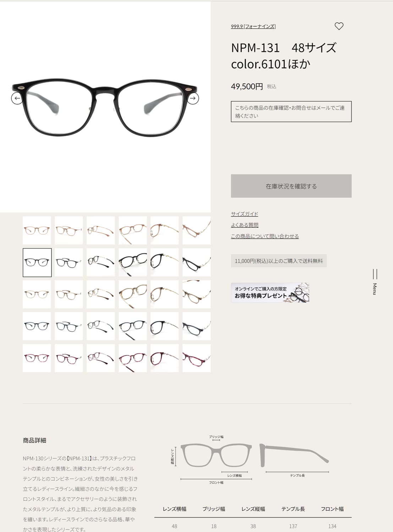Click the 在庫状況を確認する button
The image size is (393, 532).
291,186
